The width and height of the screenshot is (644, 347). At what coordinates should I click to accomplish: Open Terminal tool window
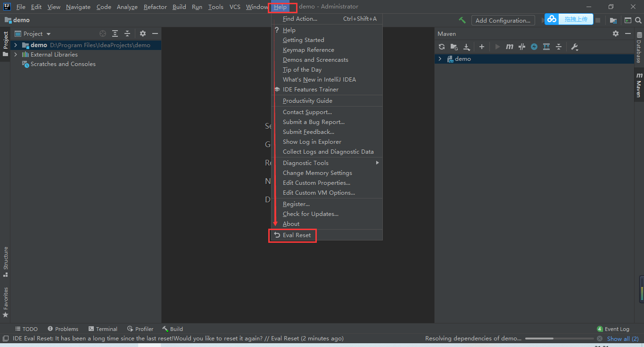click(102, 329)
